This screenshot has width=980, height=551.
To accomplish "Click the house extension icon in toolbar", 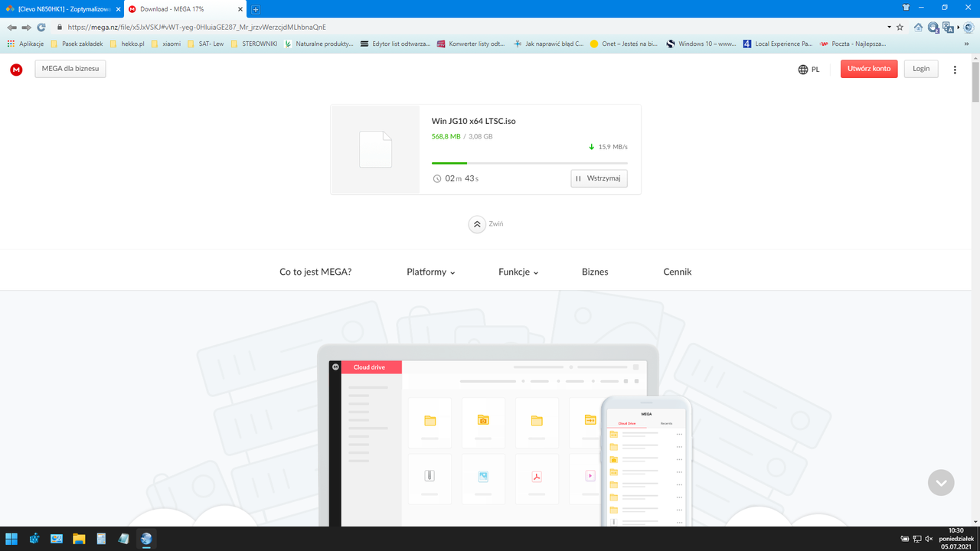I will [918, 27].
